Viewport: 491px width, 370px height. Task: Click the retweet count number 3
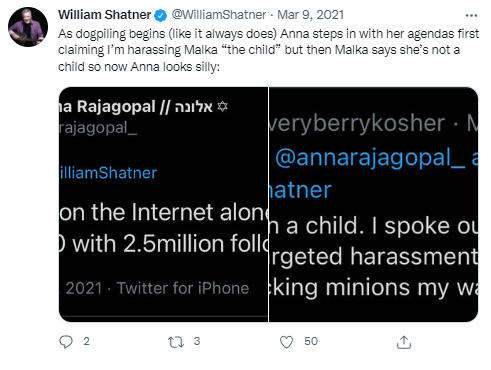197,341
